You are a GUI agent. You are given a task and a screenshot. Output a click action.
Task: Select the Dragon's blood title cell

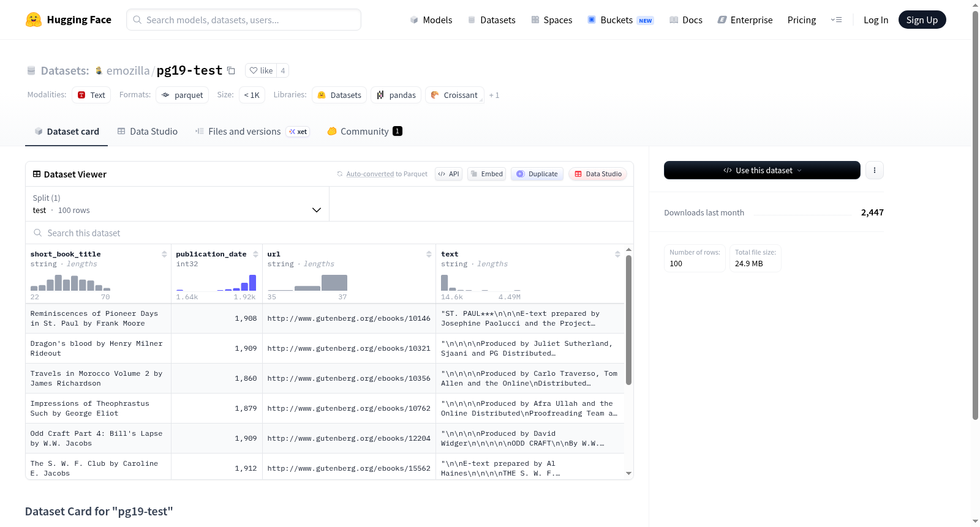coord(98,348)
